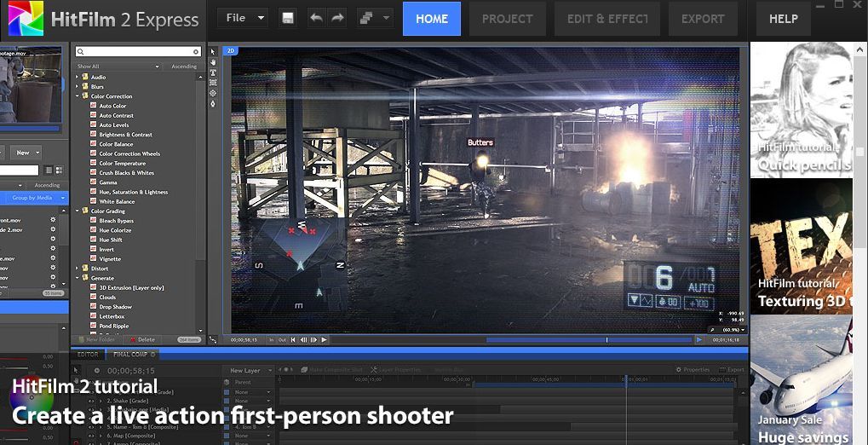Click the Properties gear icon in timeline
Image resolution: width=868 pixels, height=445 pixels.
(x=679, y=370)
